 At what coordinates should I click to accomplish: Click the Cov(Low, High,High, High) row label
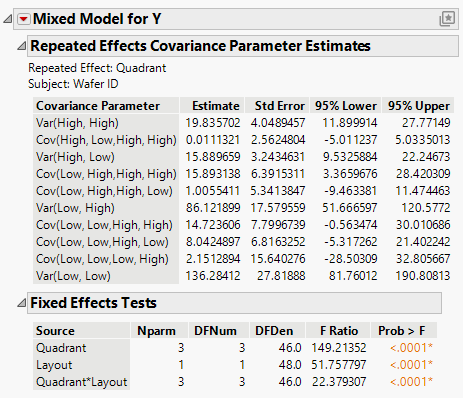[106, 174]
